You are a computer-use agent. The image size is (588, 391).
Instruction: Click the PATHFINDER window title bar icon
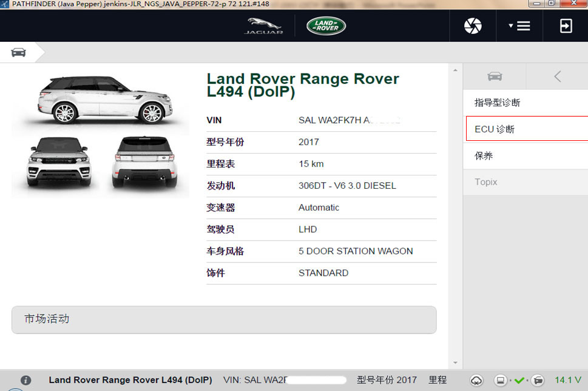(4, 4)
